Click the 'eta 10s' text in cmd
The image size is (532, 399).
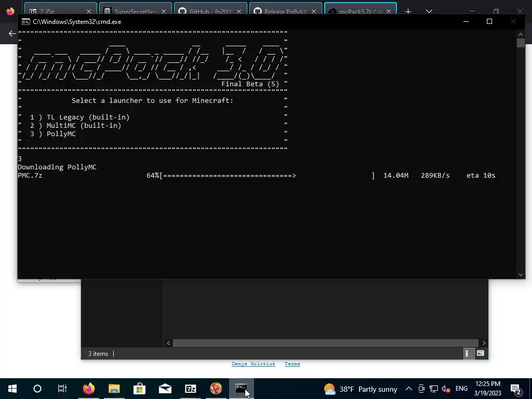[x=481, y=176]
